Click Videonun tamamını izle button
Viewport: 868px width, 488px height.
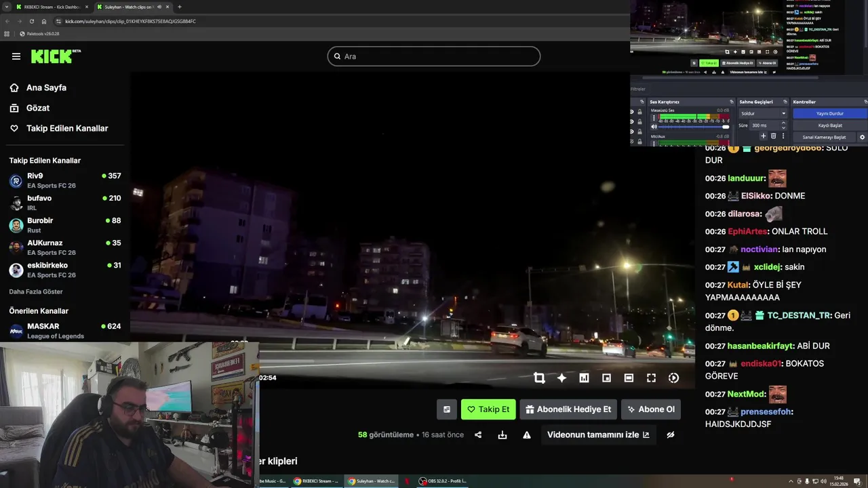click(598, 435)
